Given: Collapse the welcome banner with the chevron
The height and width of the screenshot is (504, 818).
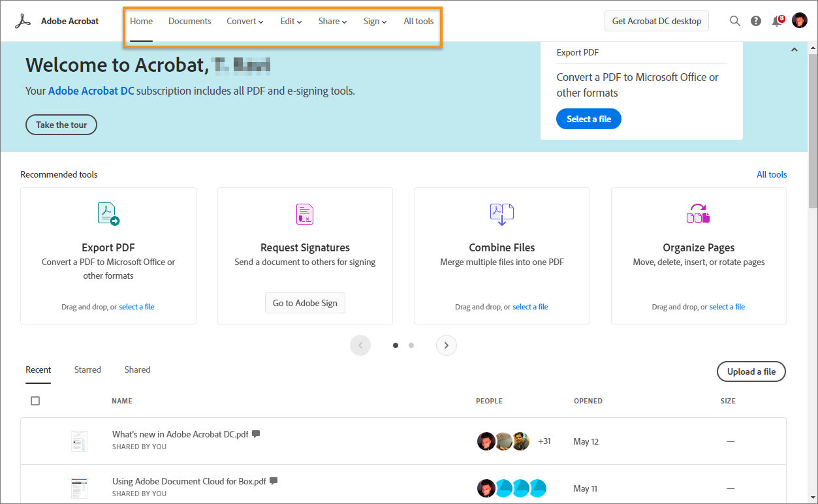Looking at the screenshot, I should coord(794,50).
